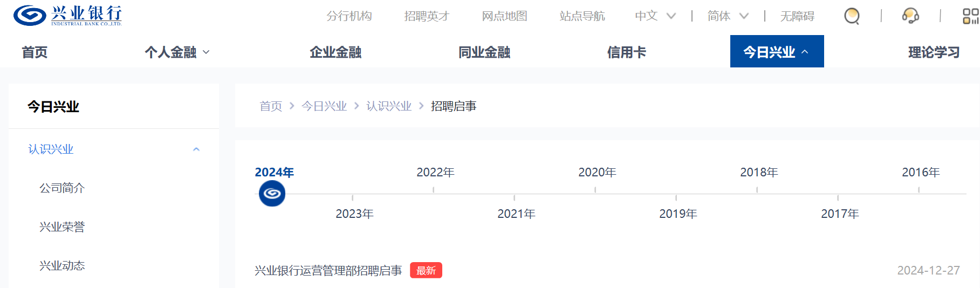Open the 理论学习 menu
Viewport: 980px width, 288px height.
point(934,52)
